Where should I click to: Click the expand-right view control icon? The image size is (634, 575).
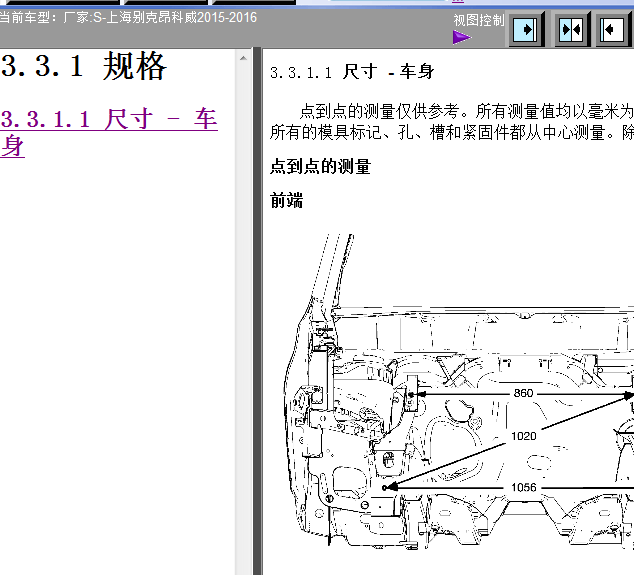coord(526,30)
